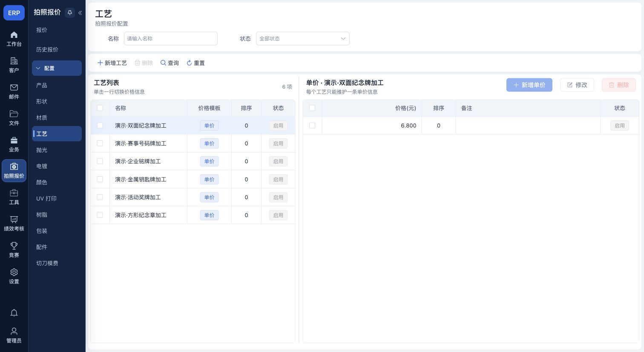Go to 配件 configuration
Screen dimensions: 644x352
coord(57,247)
